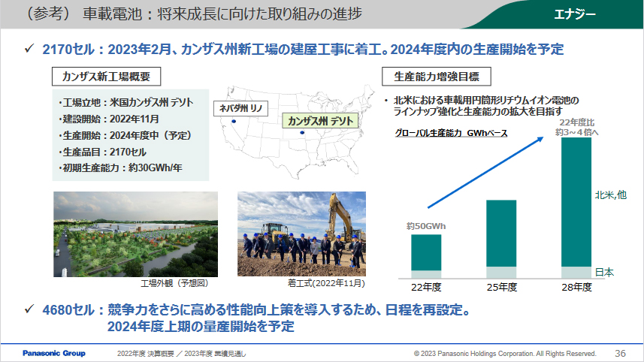Click the 2024年度上期の量産開始を予定 line
644x362 pixels.
(201, 327)
